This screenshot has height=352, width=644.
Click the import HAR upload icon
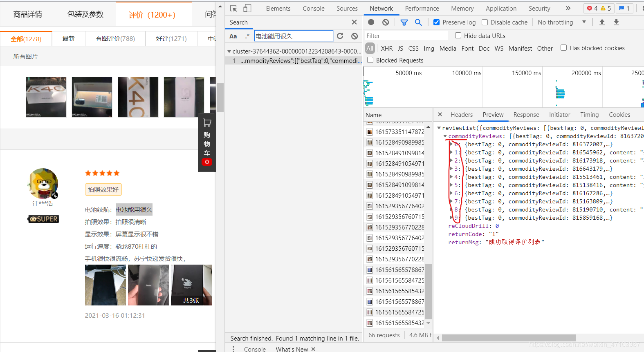(x=602, y=22)
